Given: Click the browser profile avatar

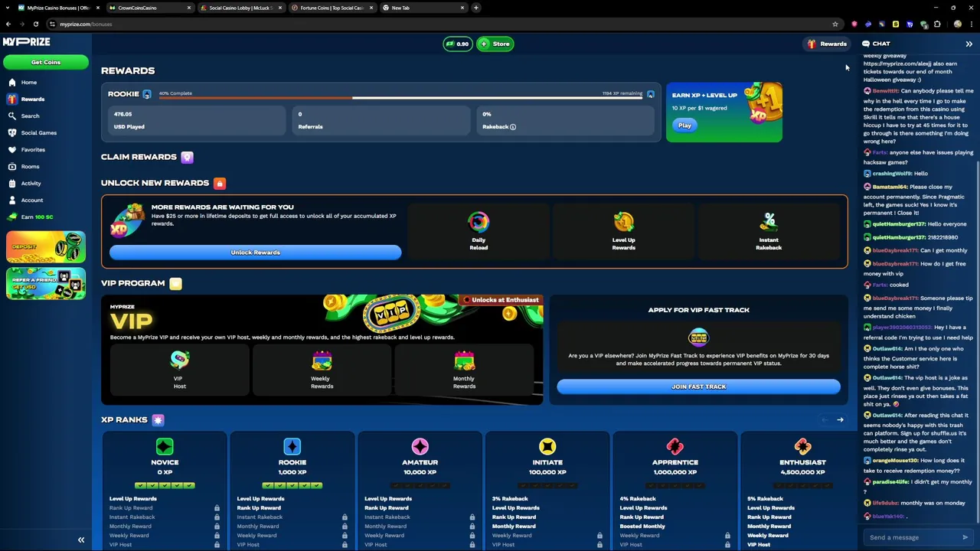Looking at the screenshot, I should pyautogui.click(x=957, y=24).
